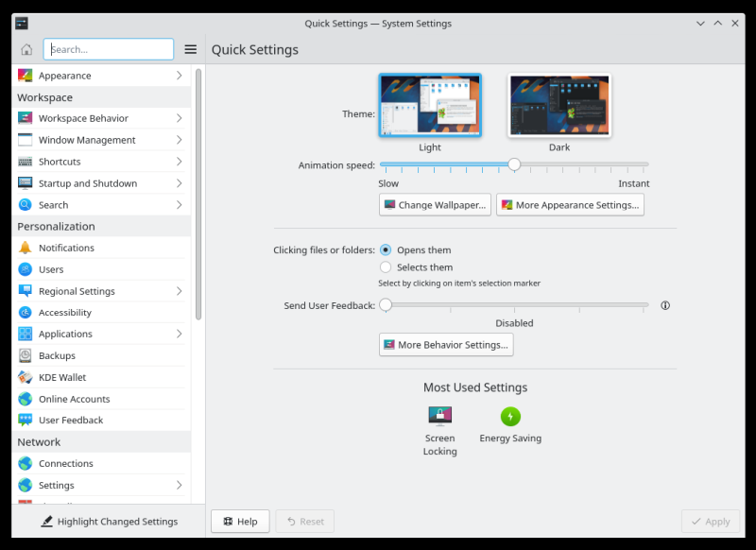
Task: Expand Startup and Shutdown chevron
Action: [179, 183]
